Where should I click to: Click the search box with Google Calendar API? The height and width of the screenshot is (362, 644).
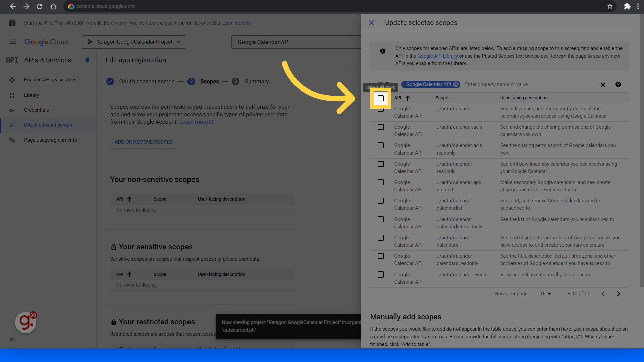pyautogui.click(x=296, y=42)
